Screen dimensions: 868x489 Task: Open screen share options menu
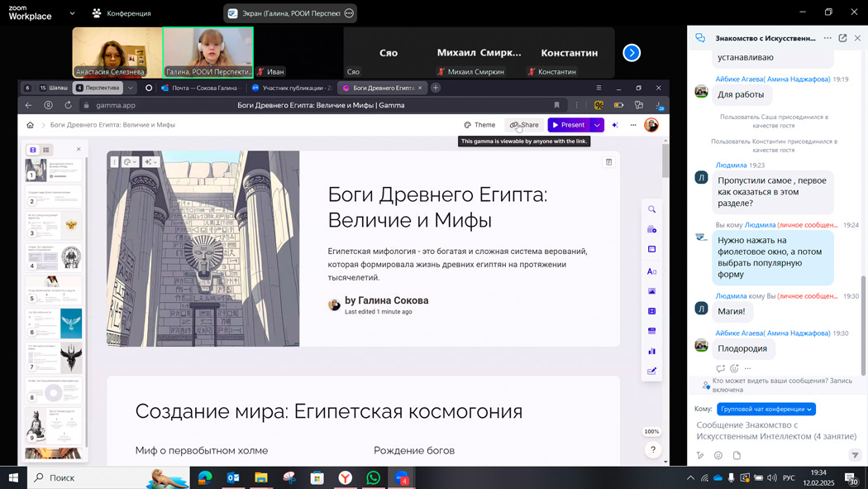click(349, 13)
